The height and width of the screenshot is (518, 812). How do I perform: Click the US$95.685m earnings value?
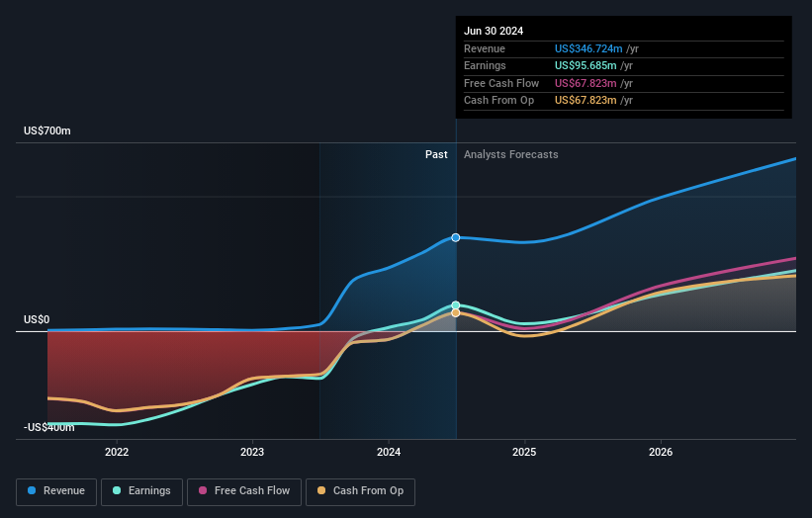[x=586, y=65]
